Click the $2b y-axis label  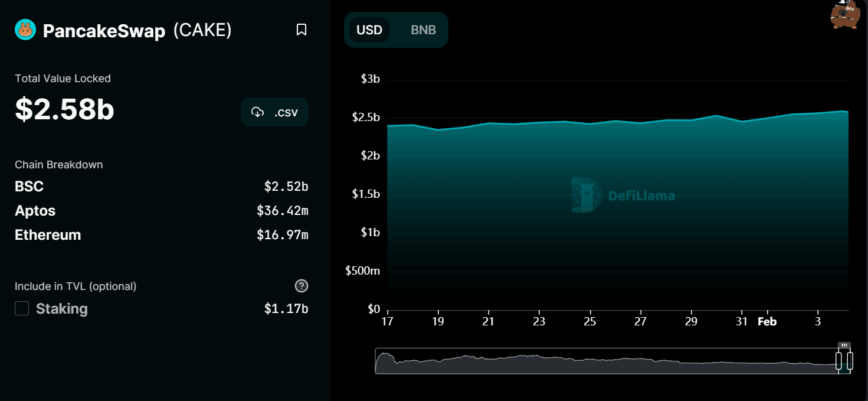[370, 156]
